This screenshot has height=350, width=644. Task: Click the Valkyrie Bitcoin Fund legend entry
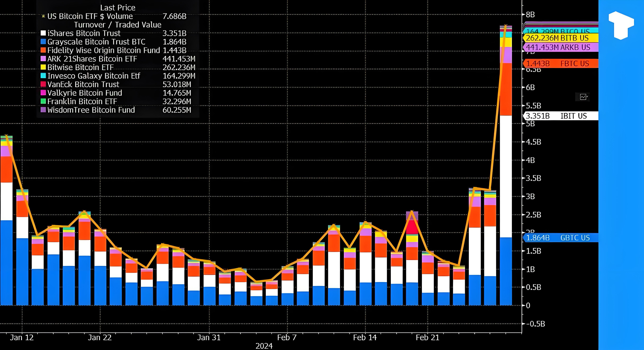[84, 93]
